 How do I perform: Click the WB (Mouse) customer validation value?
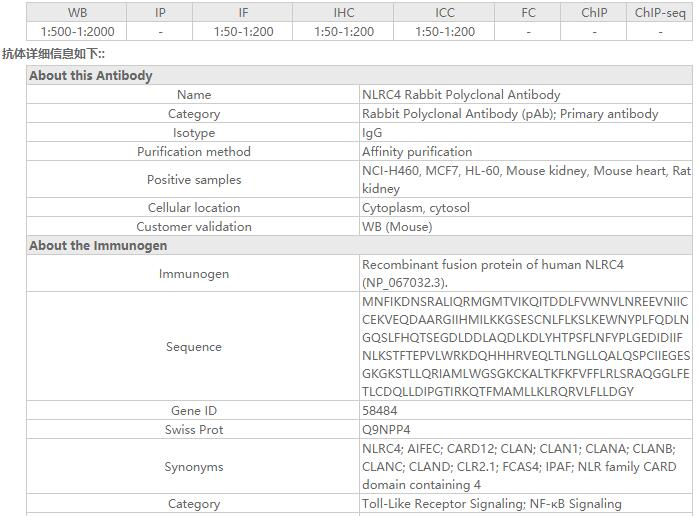coord(397,227)
